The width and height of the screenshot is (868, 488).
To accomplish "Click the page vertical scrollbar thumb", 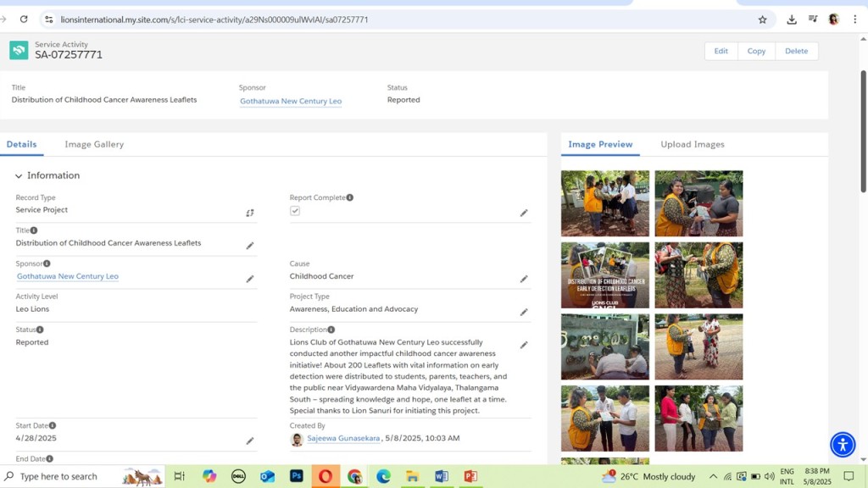I will pos(863,131).
